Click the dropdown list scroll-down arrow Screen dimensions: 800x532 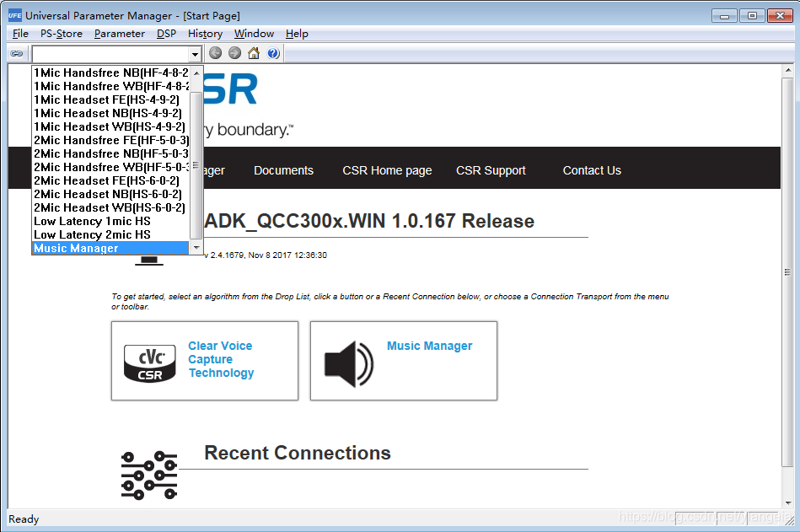point(196,248)
